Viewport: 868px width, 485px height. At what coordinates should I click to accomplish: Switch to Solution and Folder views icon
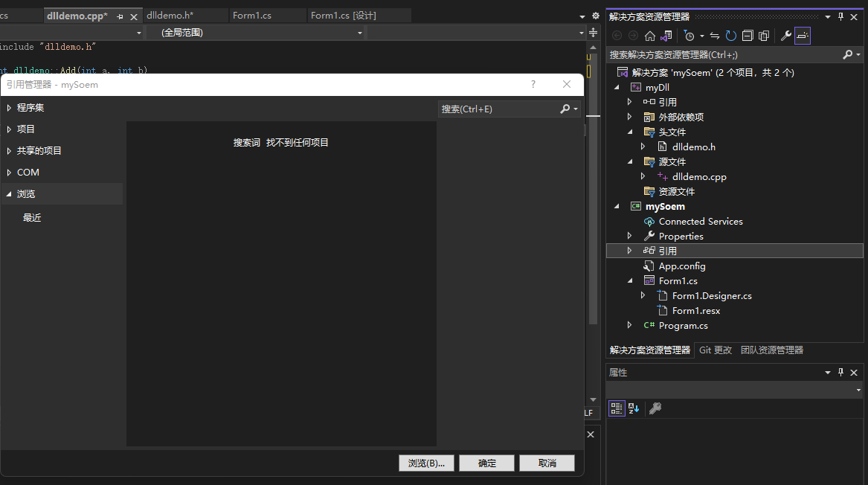point(666,36)
